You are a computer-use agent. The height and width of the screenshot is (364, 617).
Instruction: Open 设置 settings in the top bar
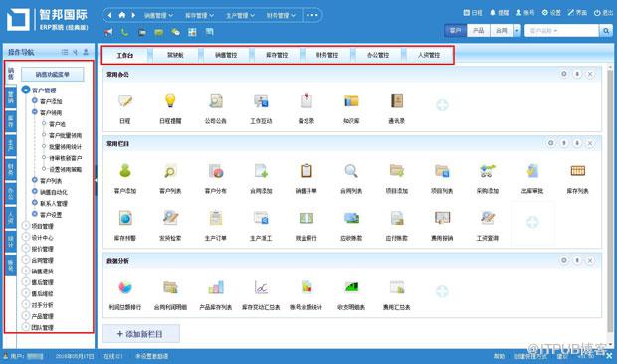coord(551,13)
